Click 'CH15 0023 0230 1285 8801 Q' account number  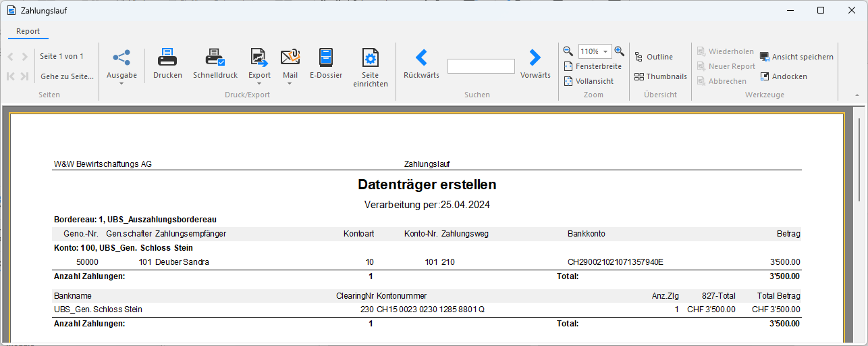(x=431, y=310)
